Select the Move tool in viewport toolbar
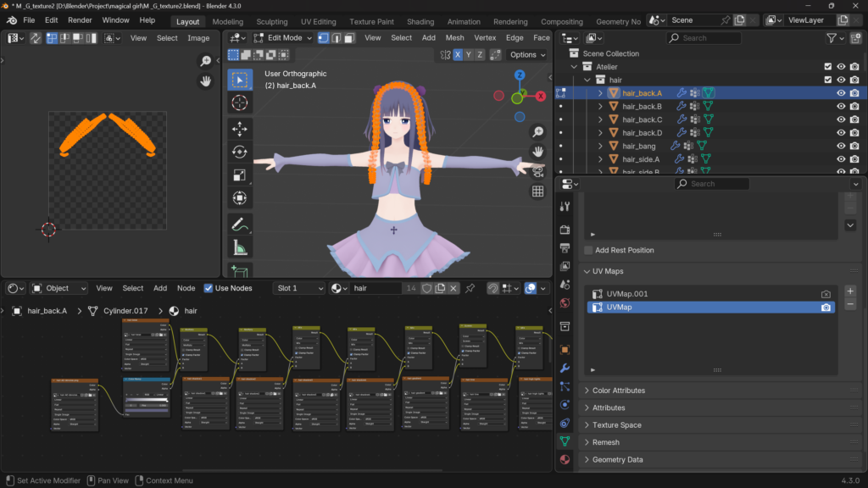868x488 pixels. [240, 128]
